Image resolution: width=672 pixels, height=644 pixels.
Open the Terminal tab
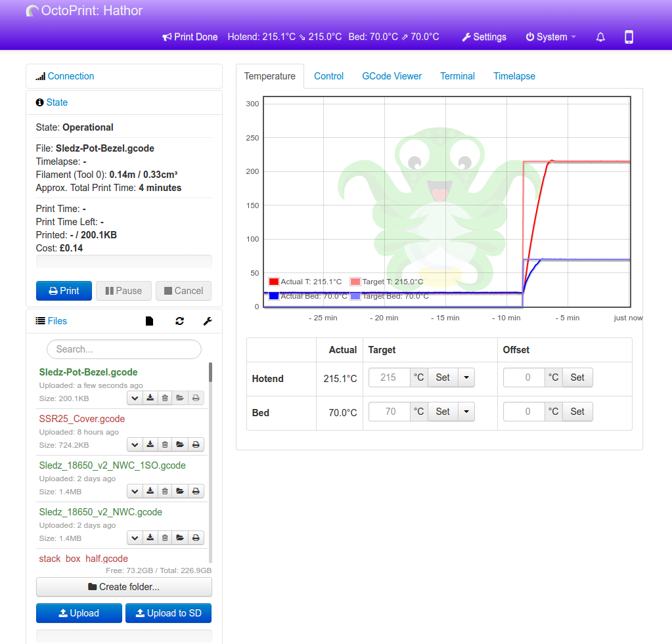[457, 76]
